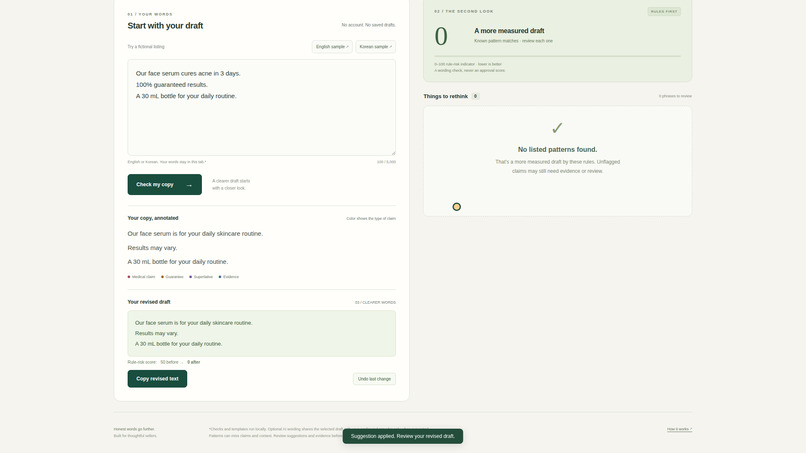Click the revised draft green text box

pos(262,333)
